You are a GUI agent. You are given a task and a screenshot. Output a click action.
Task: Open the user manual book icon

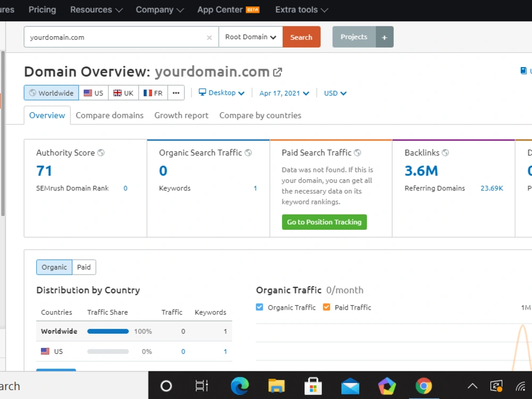[523, 71]
